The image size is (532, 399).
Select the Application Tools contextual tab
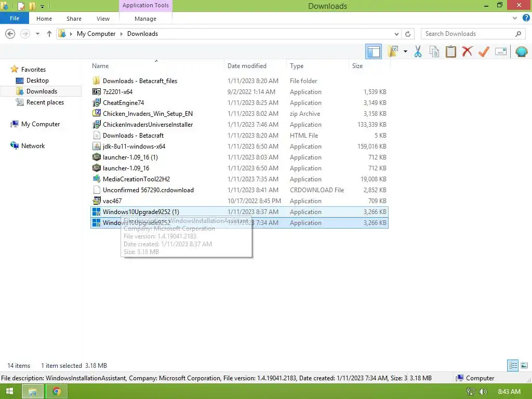point(145,5)
